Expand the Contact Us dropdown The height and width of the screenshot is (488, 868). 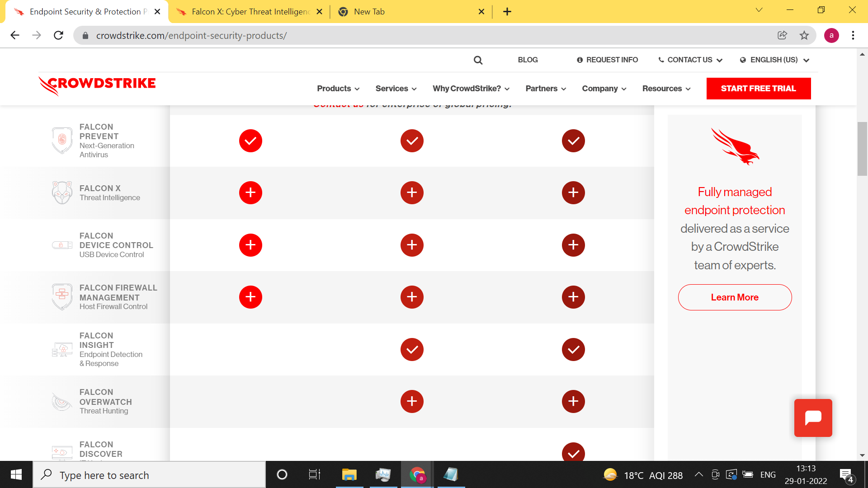690,60
